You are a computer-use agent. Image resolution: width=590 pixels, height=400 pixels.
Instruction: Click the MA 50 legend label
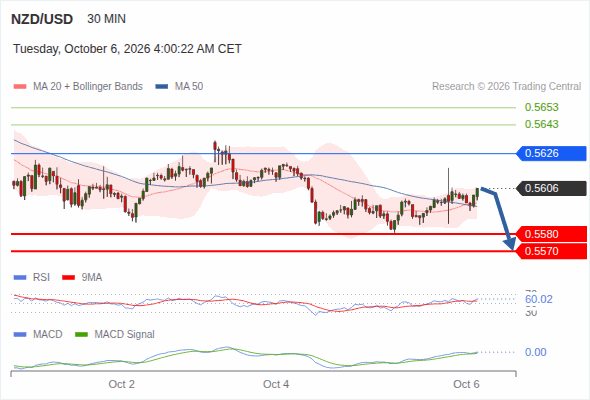(x=189, y=87)
